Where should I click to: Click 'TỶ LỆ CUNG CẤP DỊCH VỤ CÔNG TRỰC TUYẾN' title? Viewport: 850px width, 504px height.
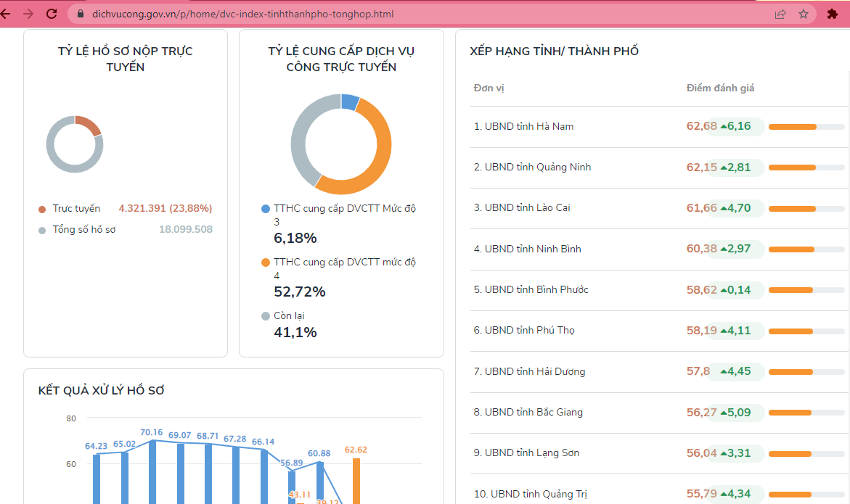click(x=341, y=59)
